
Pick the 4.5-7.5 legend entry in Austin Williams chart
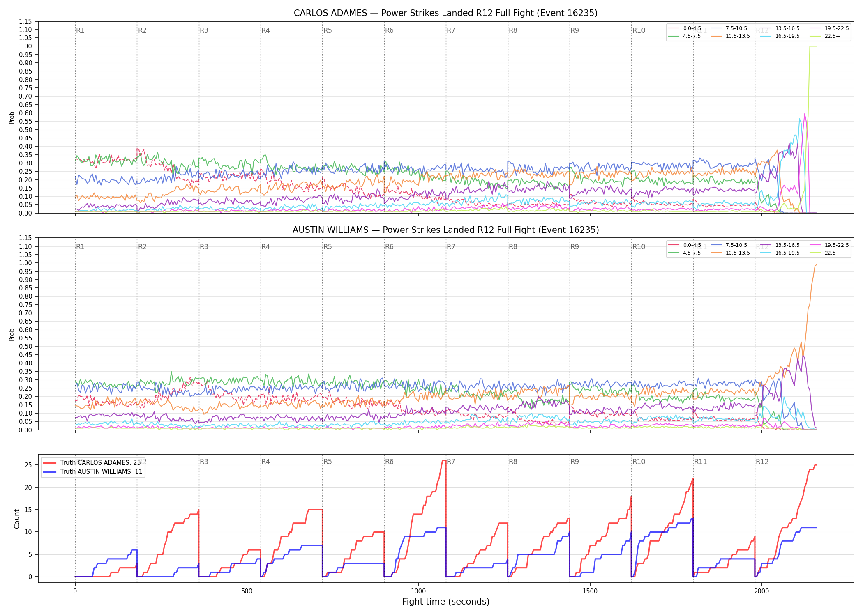click(685, 253)
